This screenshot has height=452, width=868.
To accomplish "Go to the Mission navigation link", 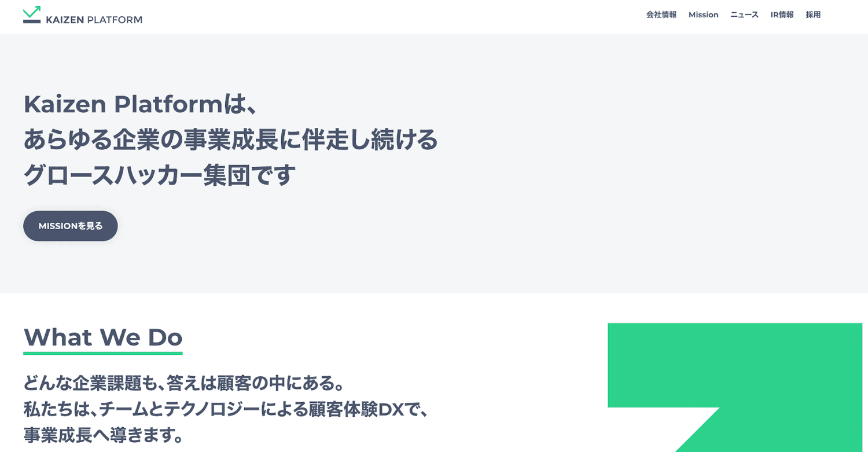I will pos(703,15).
